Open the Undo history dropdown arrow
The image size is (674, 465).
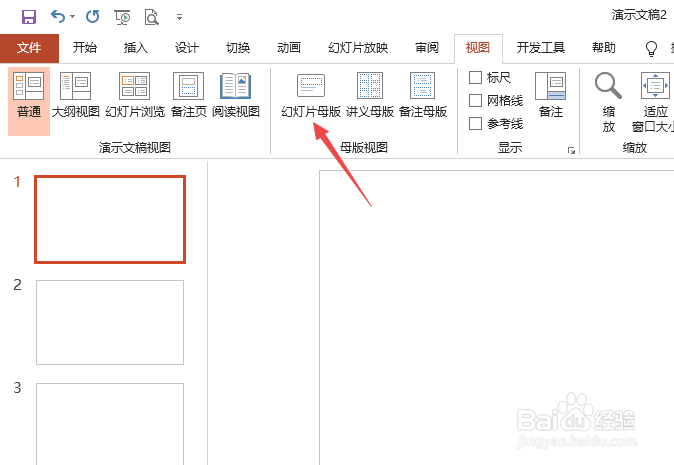(x=72, y=17)
